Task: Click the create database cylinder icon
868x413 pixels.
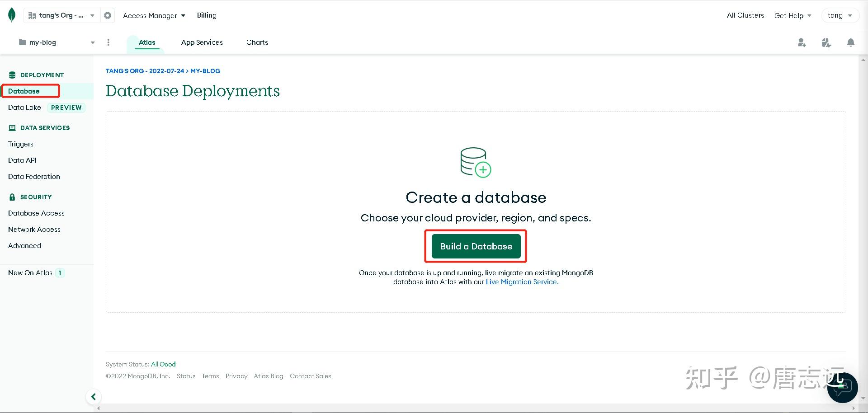Action: pos(476,162)
